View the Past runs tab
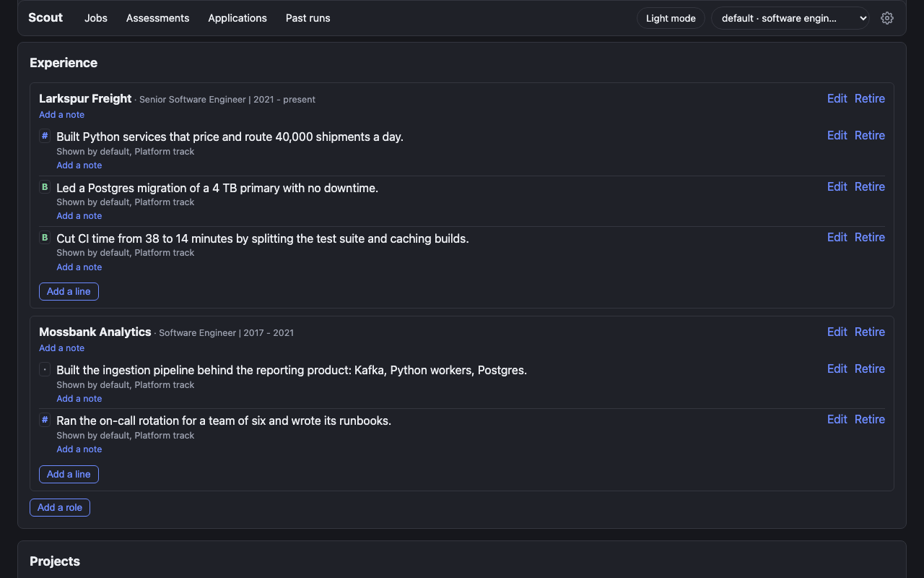 (x=308, y=18)
